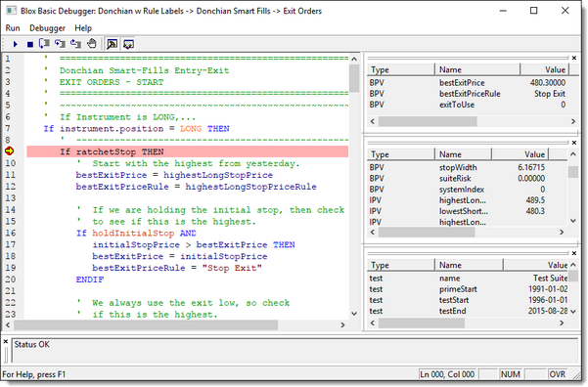The image size is (588, 387).
Task: Click the code editor scroll down arrow
Action: [354, 314]
